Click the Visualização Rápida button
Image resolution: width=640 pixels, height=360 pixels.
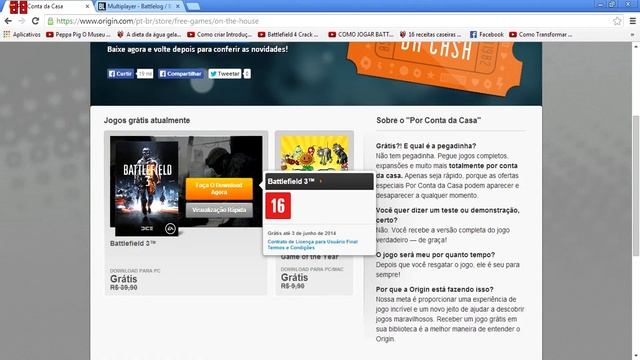pos(219,210)
